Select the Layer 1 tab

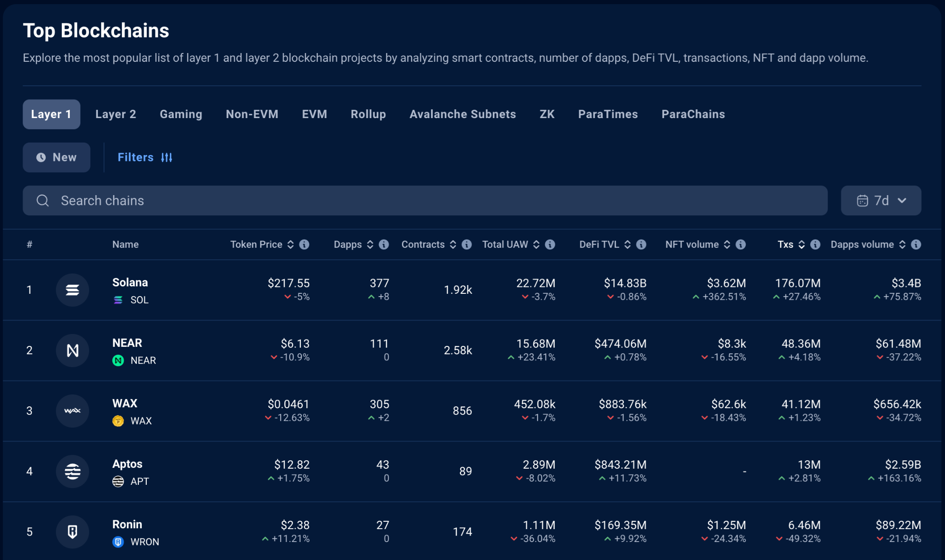point(51,114)
